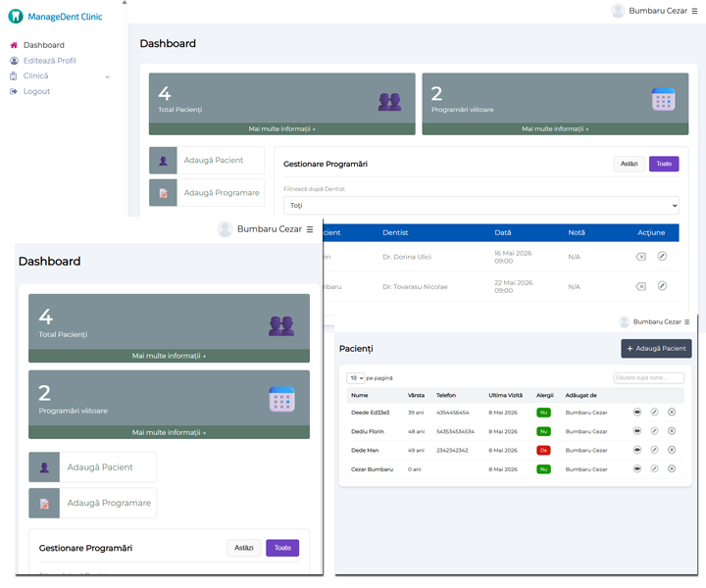Edit patient Deede Ed33e3
Screen dimensions: 706x588
654,413
